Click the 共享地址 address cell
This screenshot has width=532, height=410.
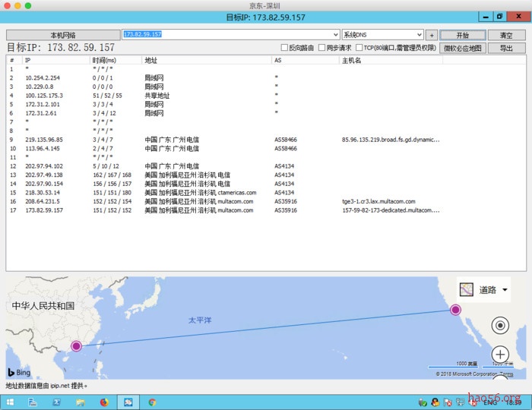157,96
